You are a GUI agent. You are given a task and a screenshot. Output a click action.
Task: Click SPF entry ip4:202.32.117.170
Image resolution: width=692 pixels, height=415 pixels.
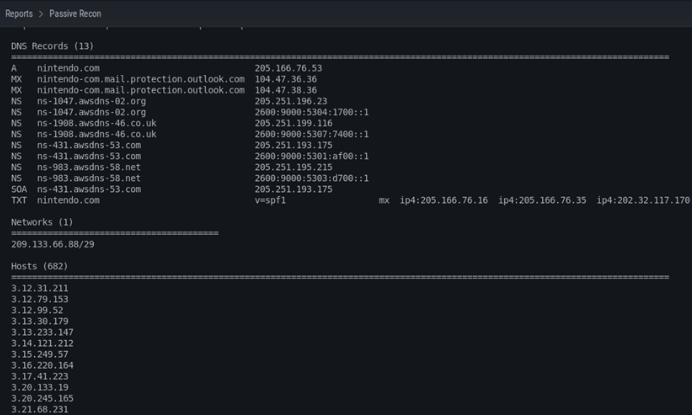coord(643,200)
